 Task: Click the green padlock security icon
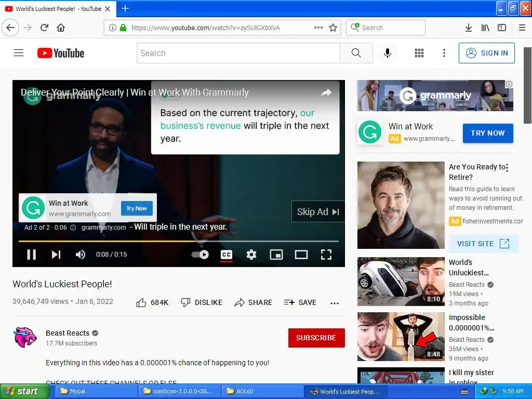click(123, 28)
